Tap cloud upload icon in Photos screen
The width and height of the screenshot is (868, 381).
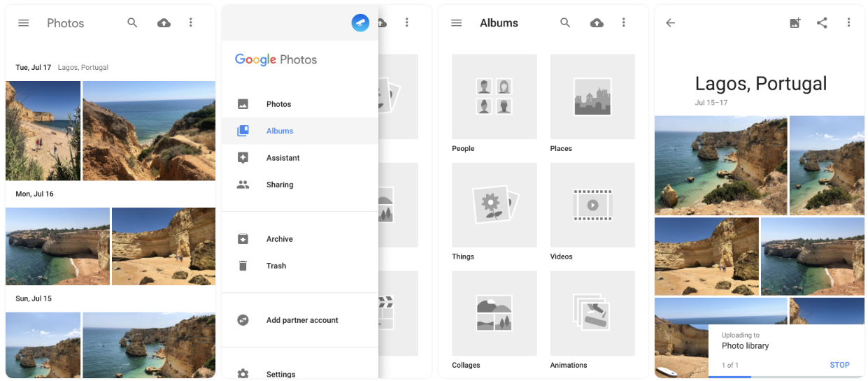[x=164, y=23]
